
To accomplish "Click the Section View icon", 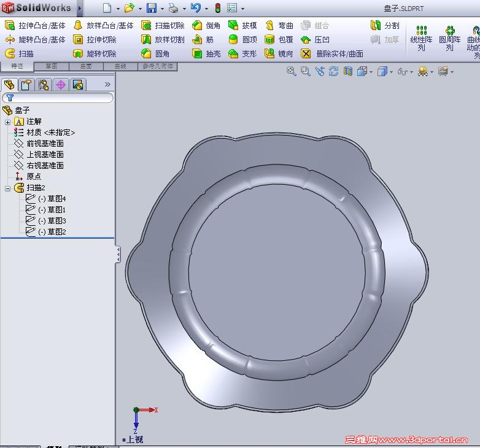I will point(347,71).
